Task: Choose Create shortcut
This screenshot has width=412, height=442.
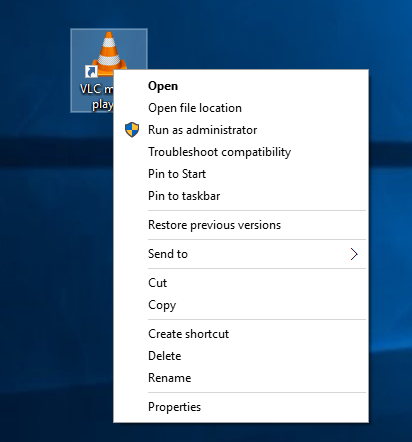Action: tap(241, 334)
